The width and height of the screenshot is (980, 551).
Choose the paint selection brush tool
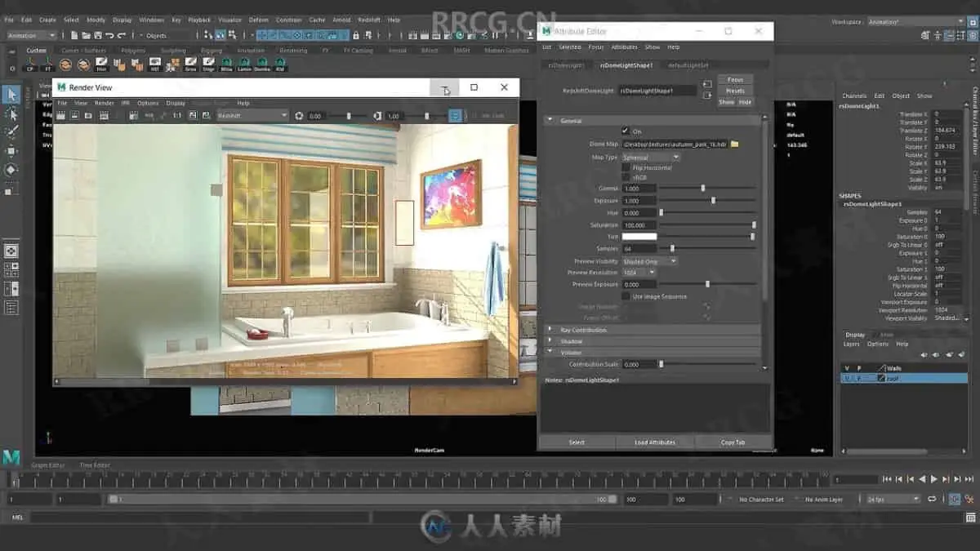(x=11, y=132)
